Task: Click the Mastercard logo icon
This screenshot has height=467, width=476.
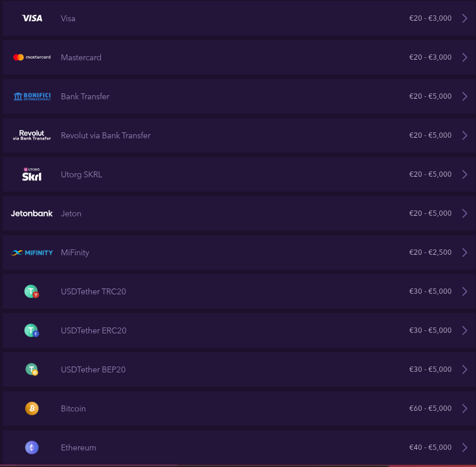Action: (x=32, y=57)
